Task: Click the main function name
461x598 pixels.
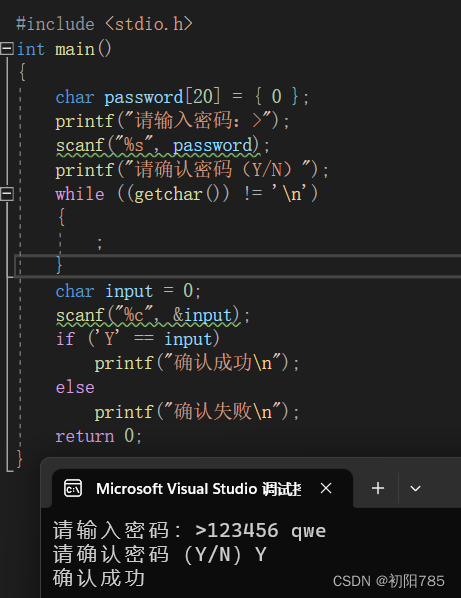Action: pos(75,49)
